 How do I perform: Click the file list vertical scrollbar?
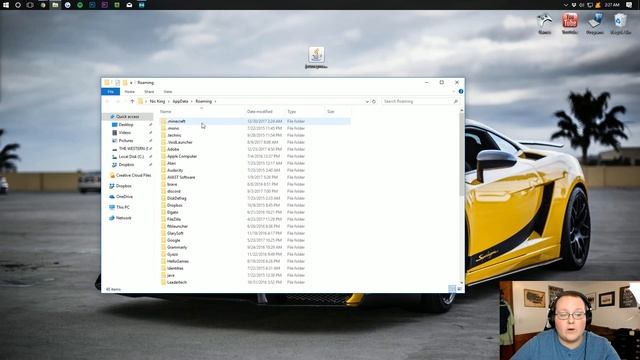click(462, 155)
